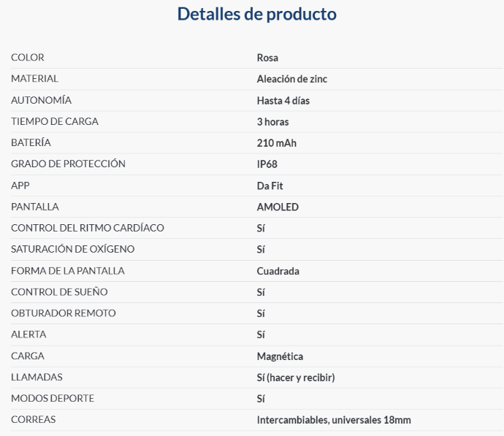Select the CONTROL DE SUEÑO label
Screen dimensions: 504x436
tap(59, 292)
